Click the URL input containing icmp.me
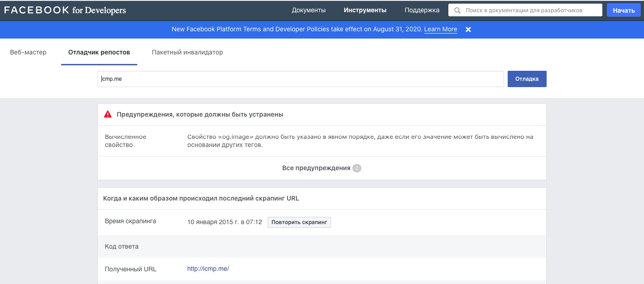 tap(301, 78)
